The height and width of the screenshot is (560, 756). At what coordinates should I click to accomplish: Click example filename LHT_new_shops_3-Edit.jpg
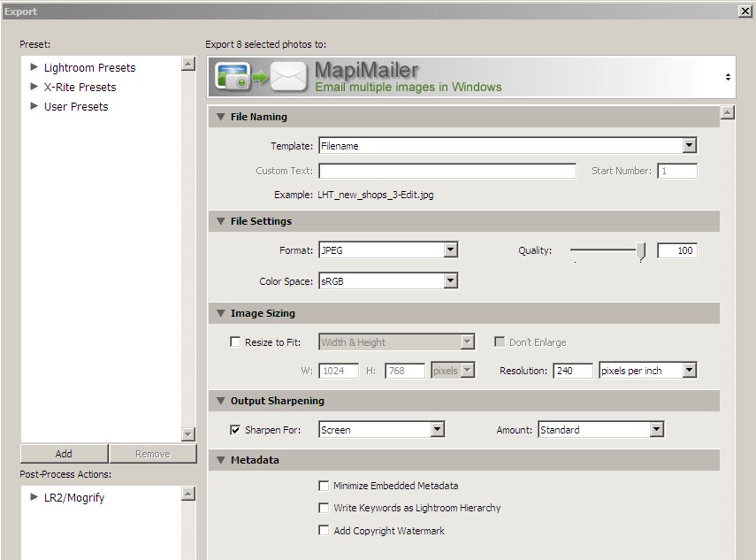click(x=376, y=195)
